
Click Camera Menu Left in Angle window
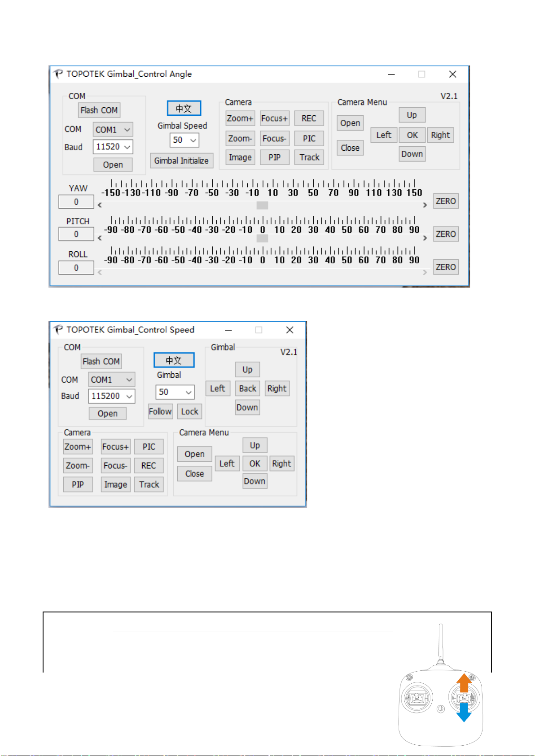tap(384, 135)
